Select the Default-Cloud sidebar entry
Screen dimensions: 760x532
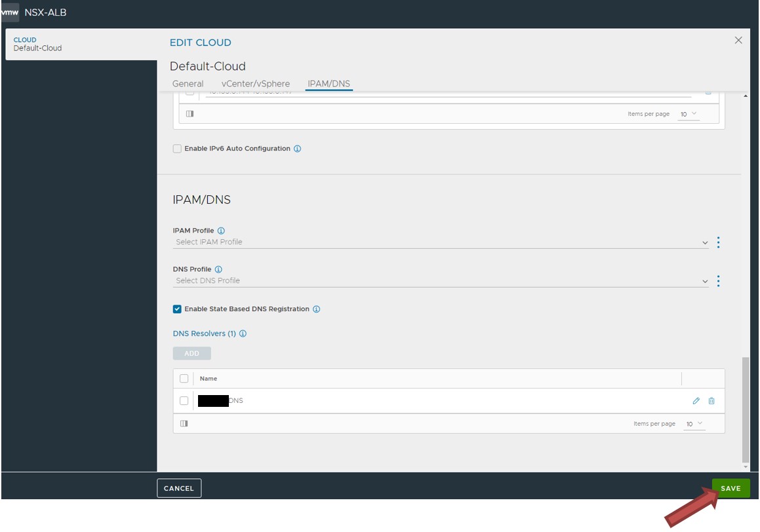[81, 44]
